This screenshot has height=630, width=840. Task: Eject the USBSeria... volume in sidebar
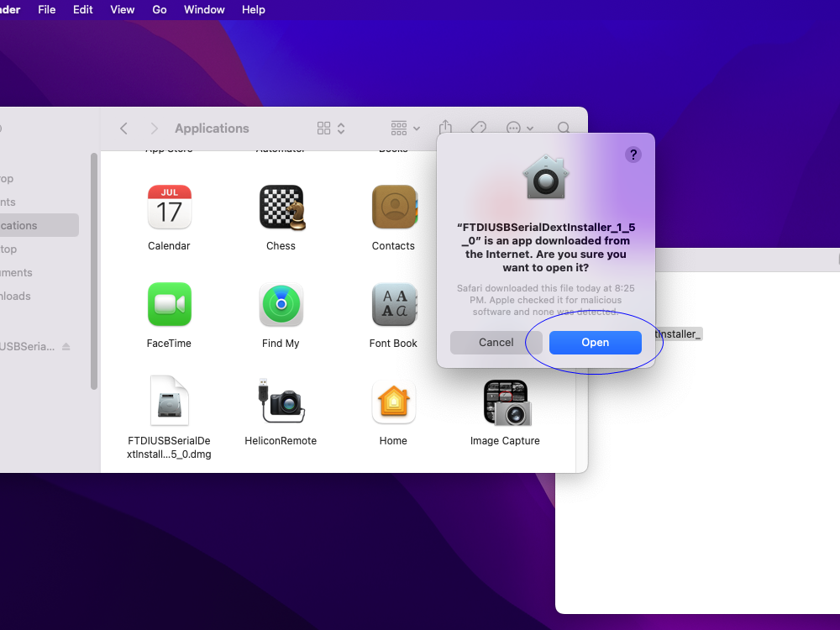(66, 347)
